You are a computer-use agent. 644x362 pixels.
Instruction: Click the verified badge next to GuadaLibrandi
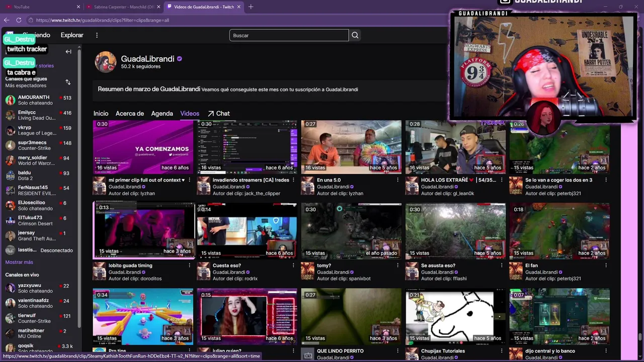point(180,59)
